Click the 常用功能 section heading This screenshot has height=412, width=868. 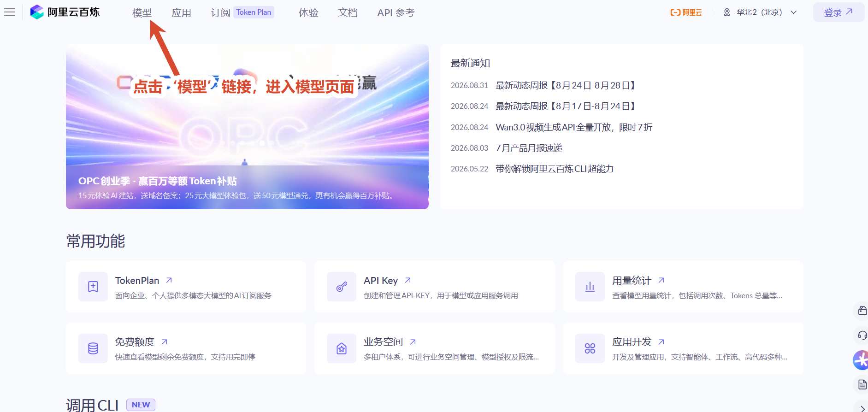tap(95, 241)
